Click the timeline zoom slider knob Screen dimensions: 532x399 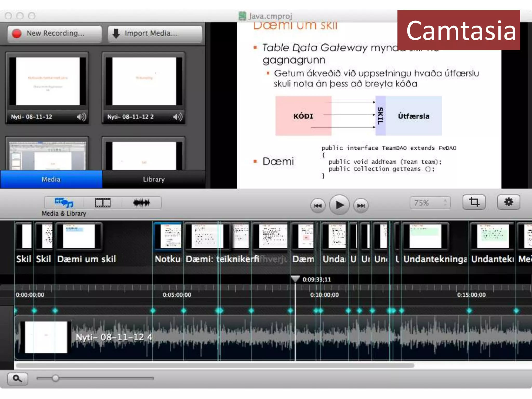coord(55,378)
